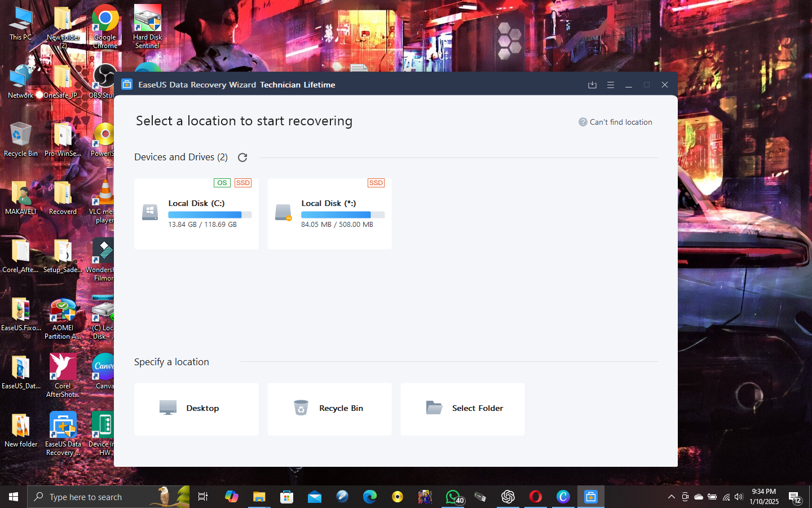812x508 pixels.
Task: Click the Local Disk (*:) usage bar
Action: [x=343, y=214]
